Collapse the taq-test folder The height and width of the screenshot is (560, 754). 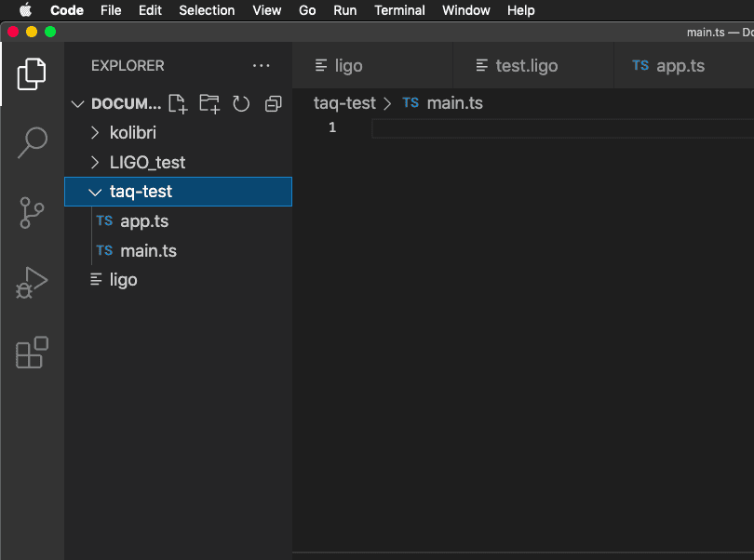[x=141, y=192]
